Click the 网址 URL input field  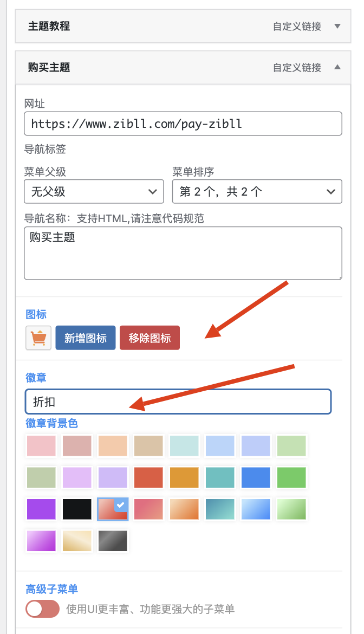(x=183, y=124)
